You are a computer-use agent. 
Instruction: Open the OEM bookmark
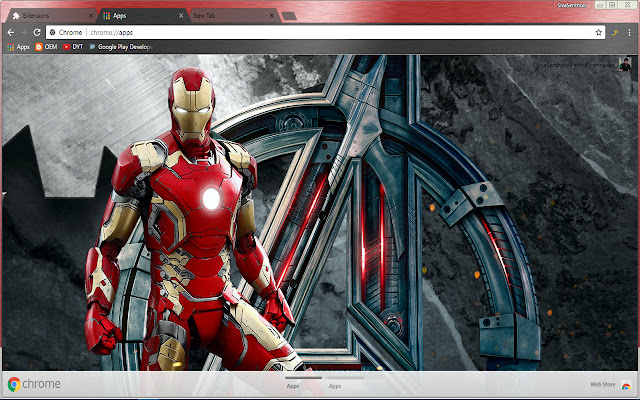46,47
